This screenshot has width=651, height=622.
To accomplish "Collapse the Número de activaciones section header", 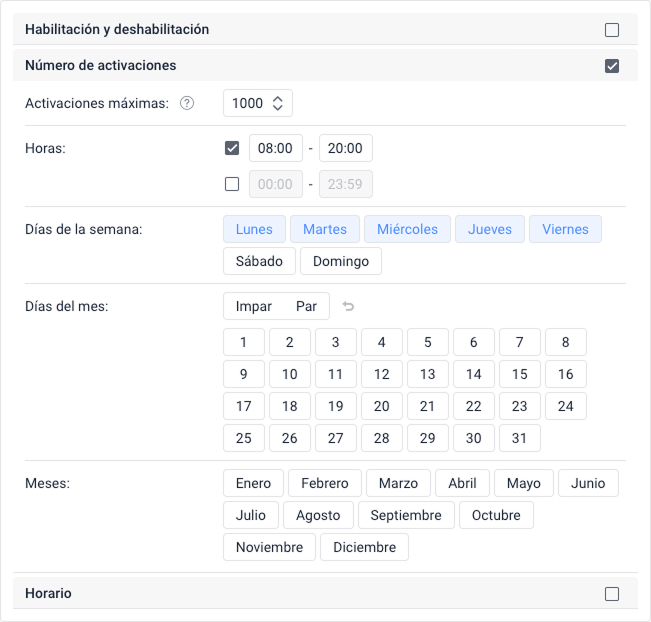I will pyautogui.click(x=100, y=66).
